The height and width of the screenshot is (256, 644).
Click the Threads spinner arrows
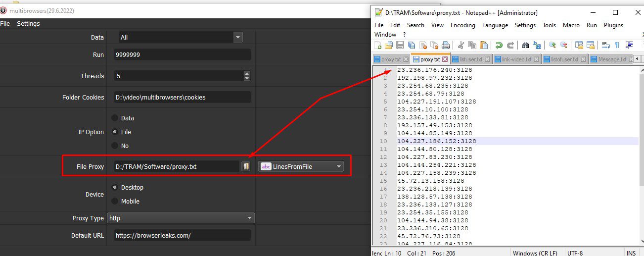[247, 76]
